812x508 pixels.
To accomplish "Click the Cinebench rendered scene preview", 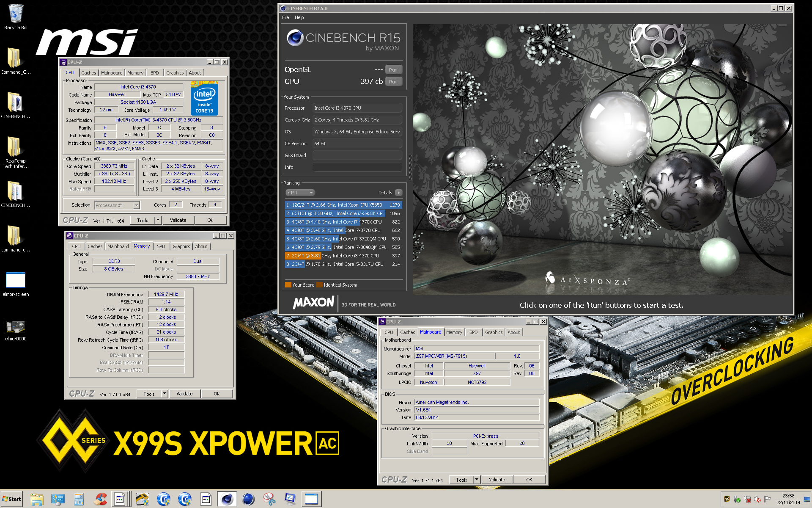I will (602, 159).
